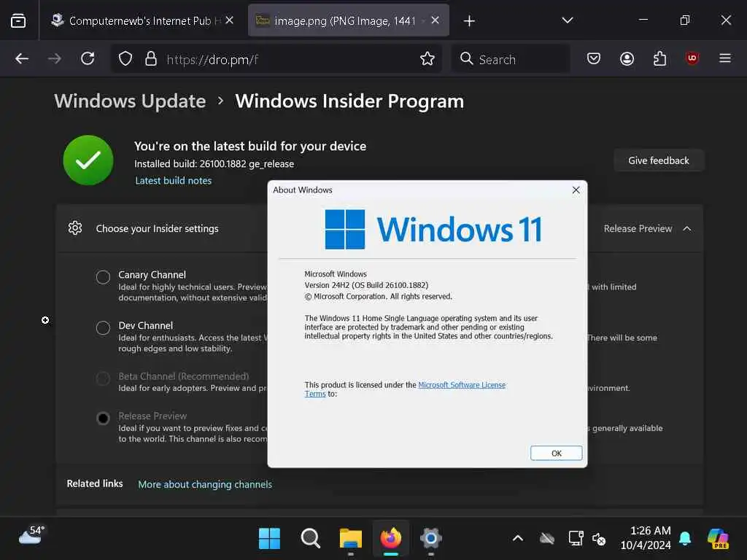The height and width of the screenshot is (560, 747).
Task: View site security padlock info
Action: pos(151,58)
